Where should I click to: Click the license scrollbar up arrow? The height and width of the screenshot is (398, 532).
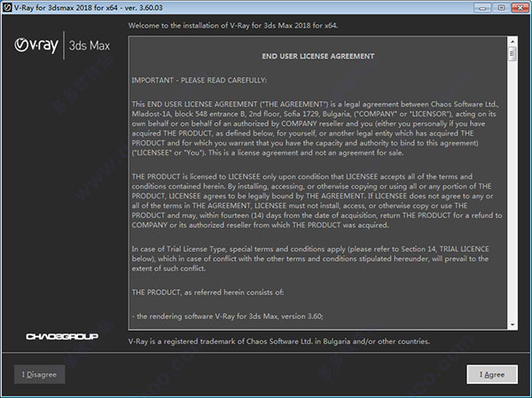(x=512, y=41)
